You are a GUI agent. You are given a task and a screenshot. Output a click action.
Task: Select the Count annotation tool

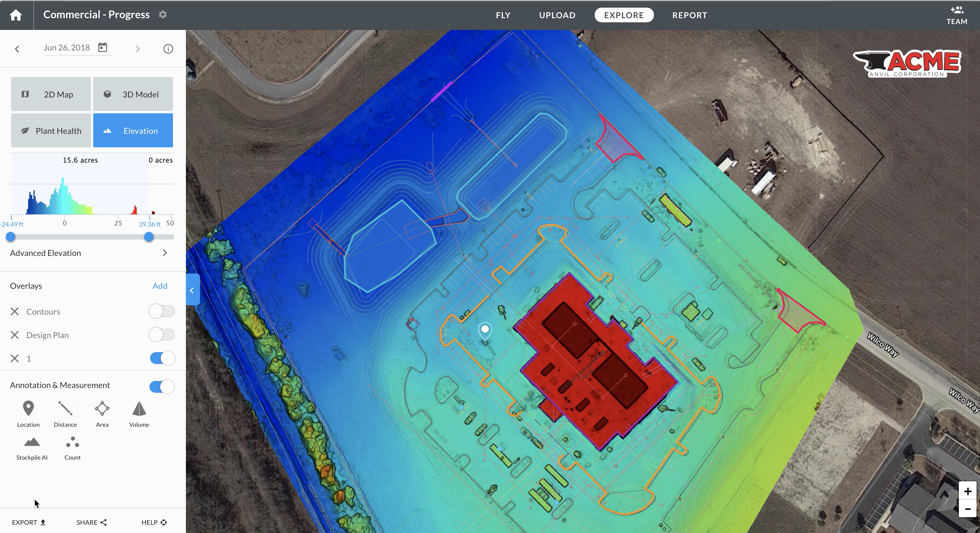point(72,446)
